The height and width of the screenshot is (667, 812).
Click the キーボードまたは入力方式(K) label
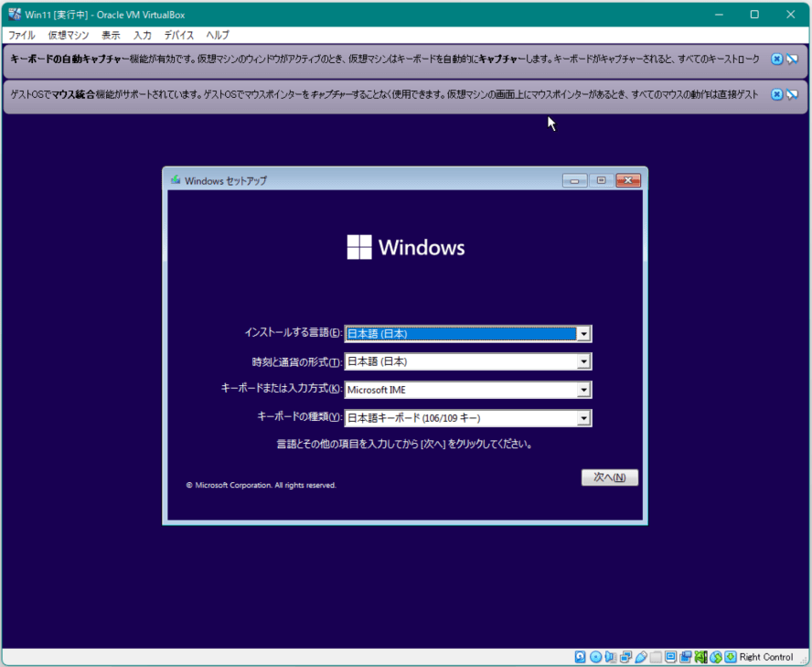[x=282, y=389]
